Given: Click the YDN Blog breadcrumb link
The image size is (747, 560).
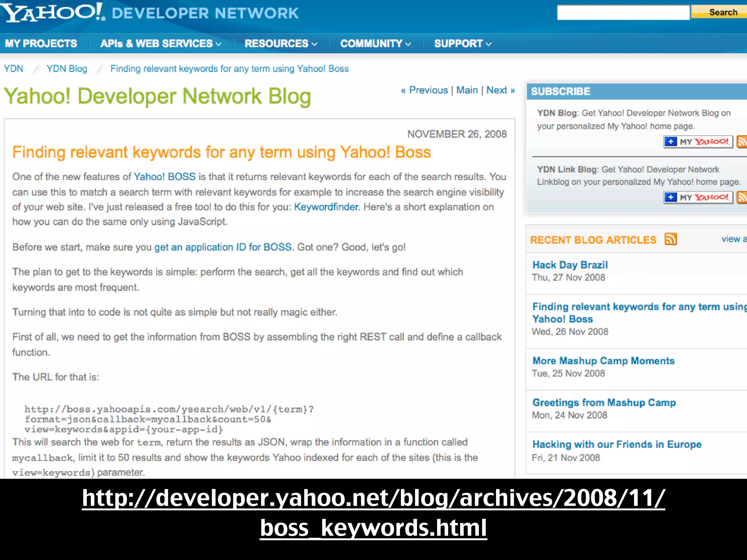Looking at the screenshot, I should click(x=67, y=69).
